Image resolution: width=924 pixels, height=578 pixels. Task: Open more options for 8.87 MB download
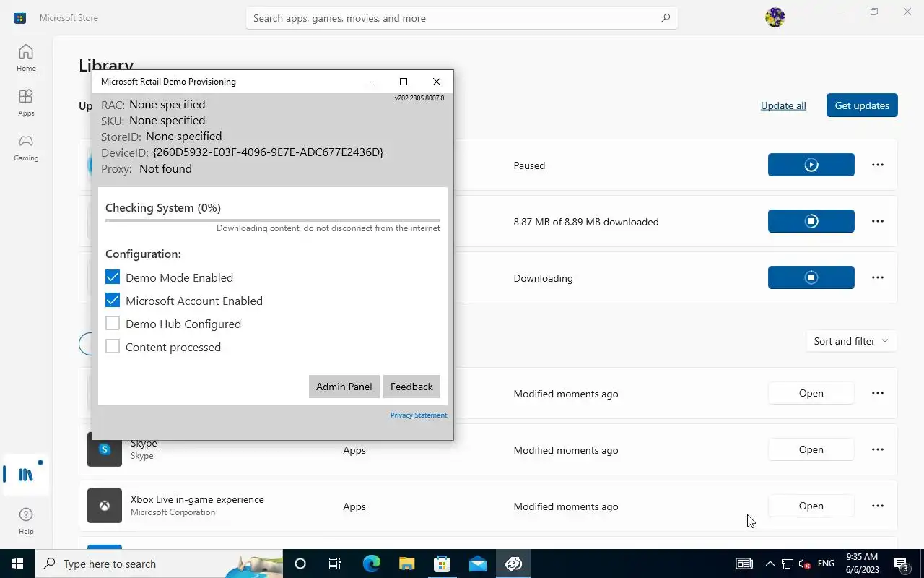877,221
